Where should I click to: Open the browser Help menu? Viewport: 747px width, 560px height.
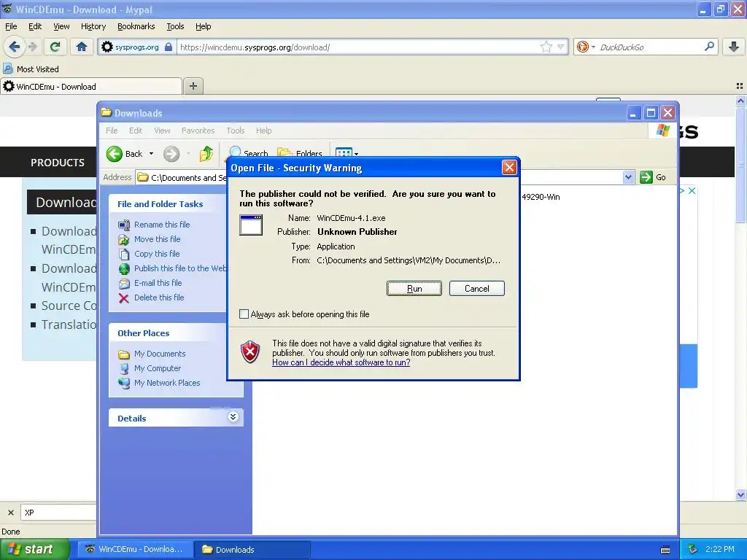point(204,26)
